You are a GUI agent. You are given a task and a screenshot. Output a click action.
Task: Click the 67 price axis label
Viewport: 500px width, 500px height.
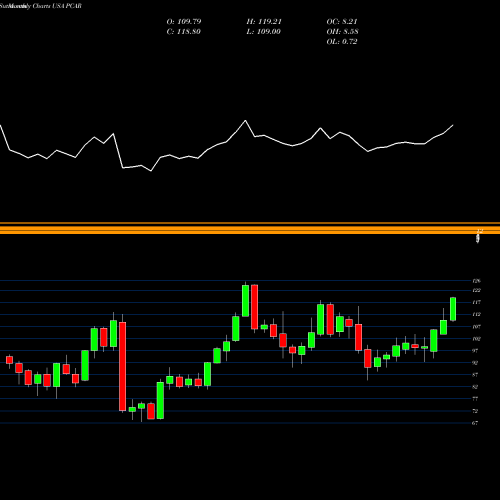(x=475, y=423)
